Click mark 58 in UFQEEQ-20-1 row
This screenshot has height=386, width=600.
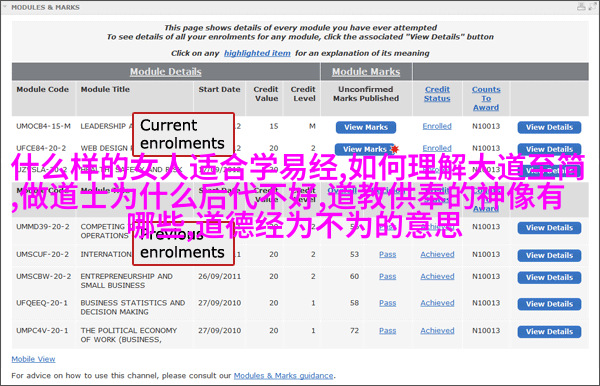click(354, 303)
